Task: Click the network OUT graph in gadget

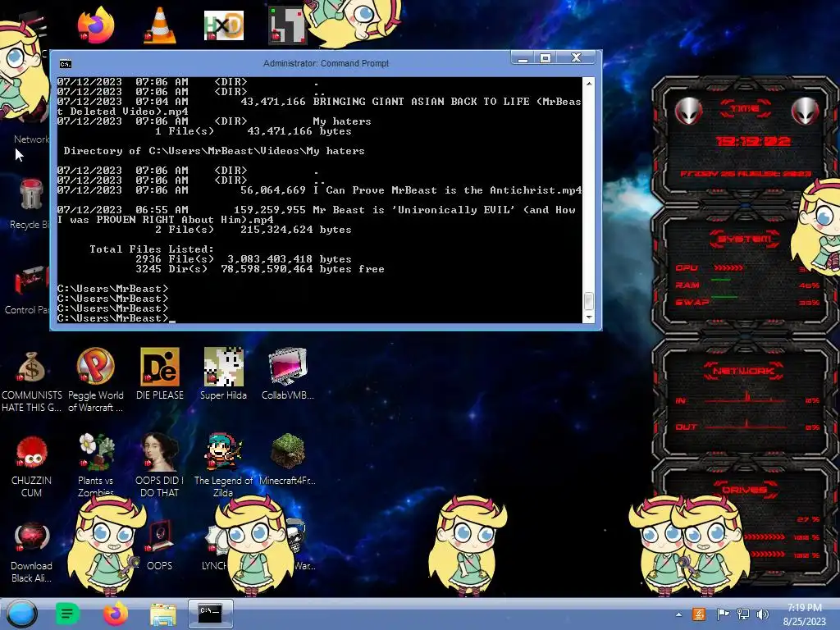Action: click(746, 424)
